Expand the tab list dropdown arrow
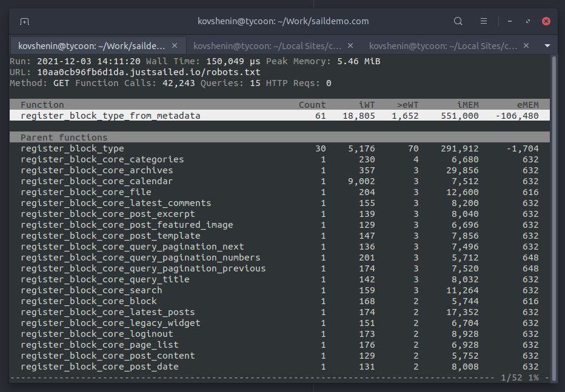 click(547, 45)
